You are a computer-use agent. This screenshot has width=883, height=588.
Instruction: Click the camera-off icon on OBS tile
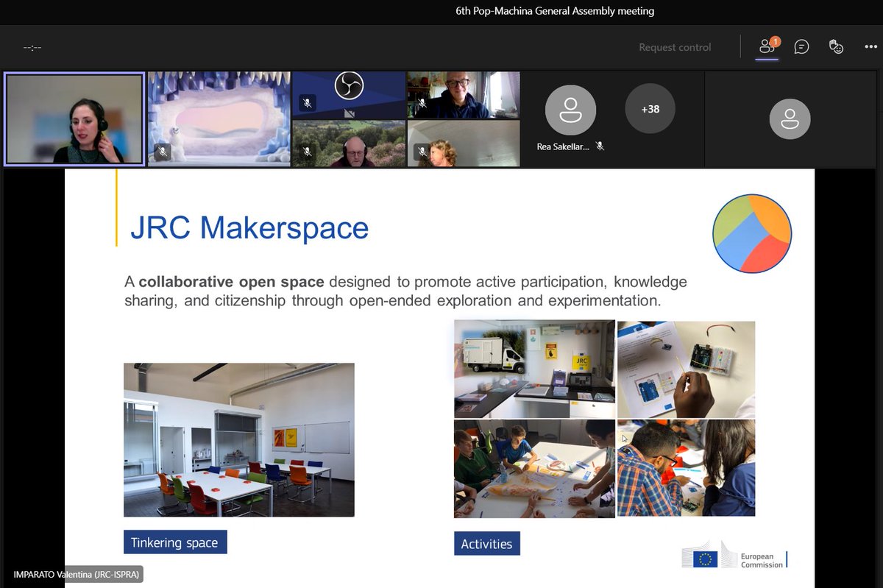(x=350, y=113)
